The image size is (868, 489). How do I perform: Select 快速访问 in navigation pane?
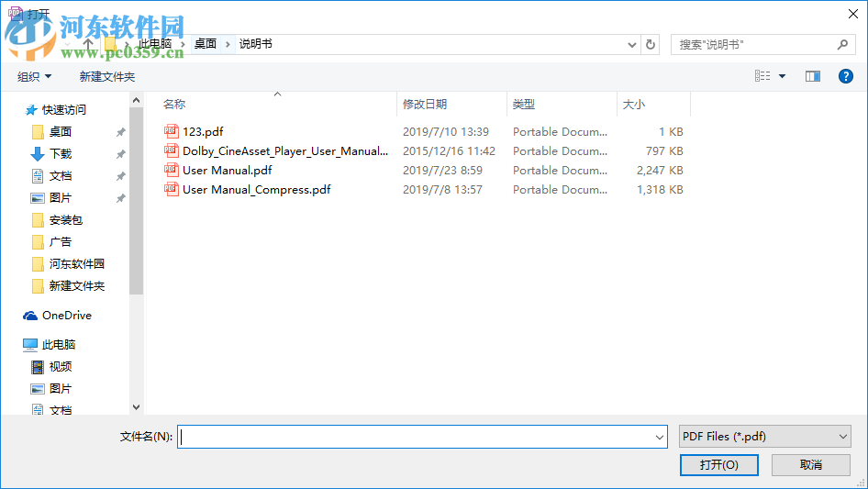[x=64, y=110]
